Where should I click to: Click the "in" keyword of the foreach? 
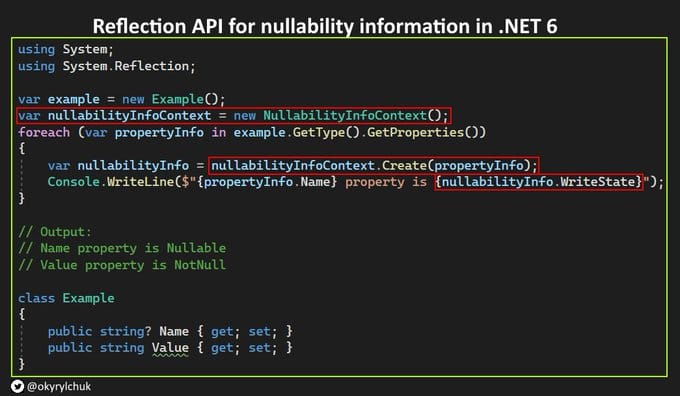[219, 132]
